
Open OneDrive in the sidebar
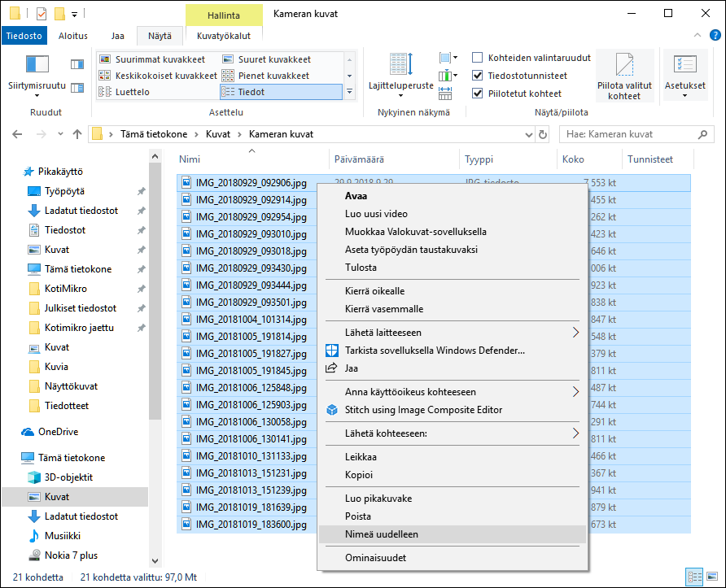click(58, 432)
